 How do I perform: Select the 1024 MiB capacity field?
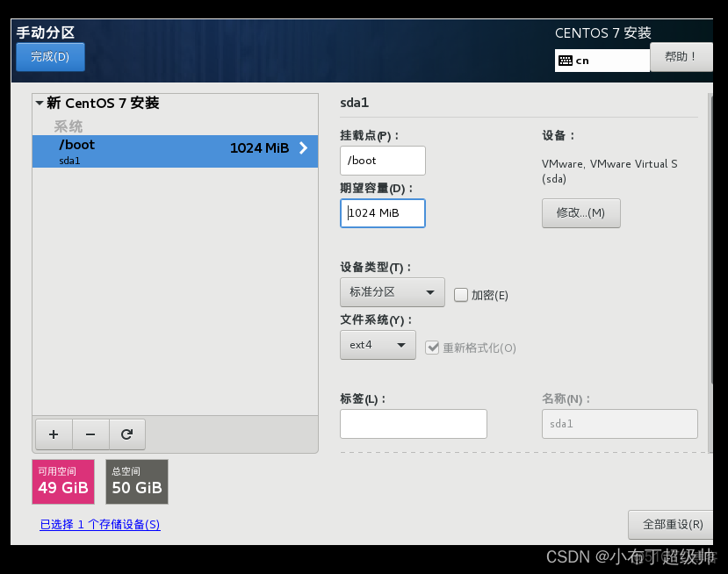click(x=382, y=213)
